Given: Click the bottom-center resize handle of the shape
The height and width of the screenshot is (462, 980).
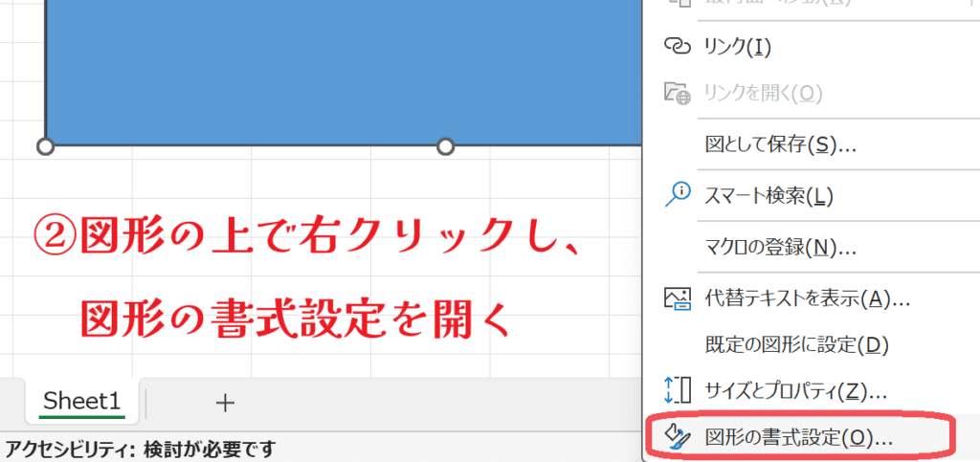Looking at the screenshot, I should (x=445, y=146).
